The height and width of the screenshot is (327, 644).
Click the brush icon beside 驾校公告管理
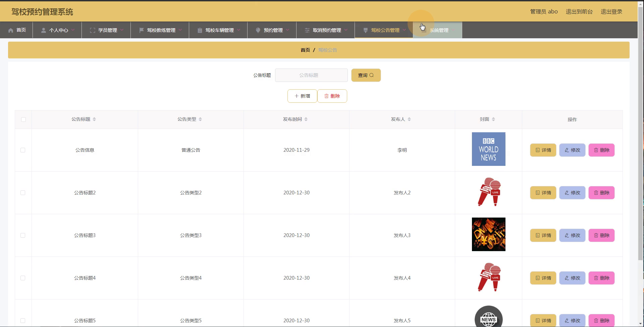coord(366,30)
